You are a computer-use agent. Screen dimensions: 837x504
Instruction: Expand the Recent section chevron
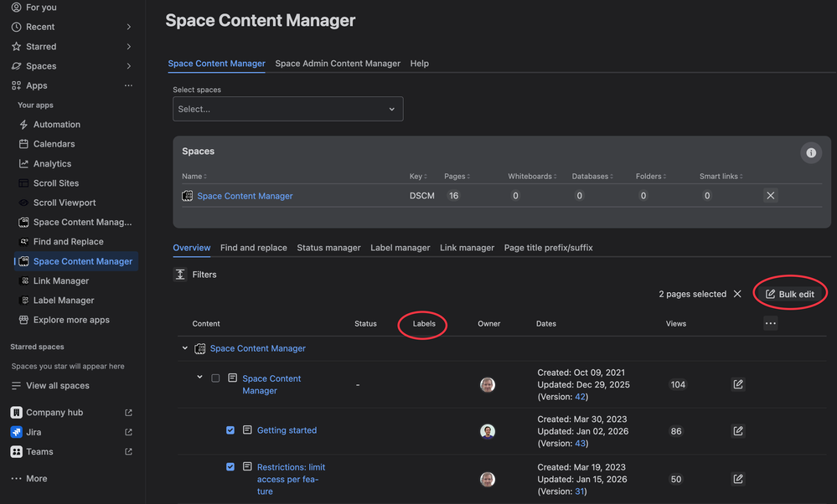click(x=128, y=27)
